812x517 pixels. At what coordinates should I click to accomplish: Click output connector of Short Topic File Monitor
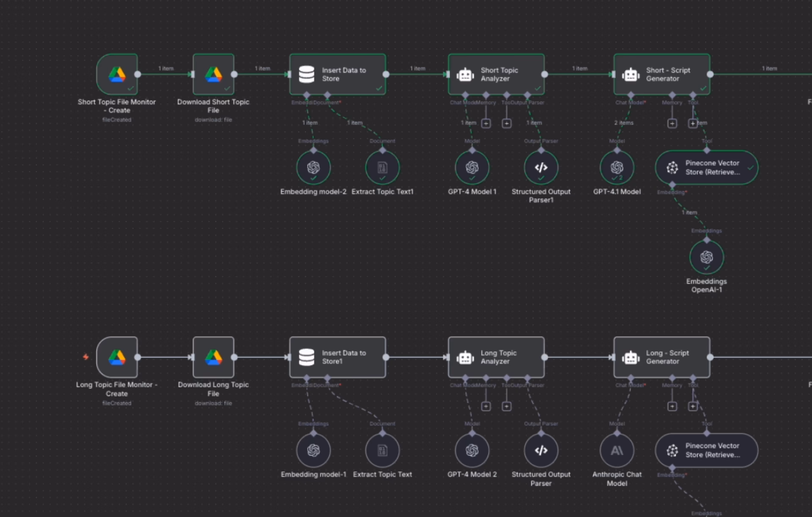tap(137, 74)
